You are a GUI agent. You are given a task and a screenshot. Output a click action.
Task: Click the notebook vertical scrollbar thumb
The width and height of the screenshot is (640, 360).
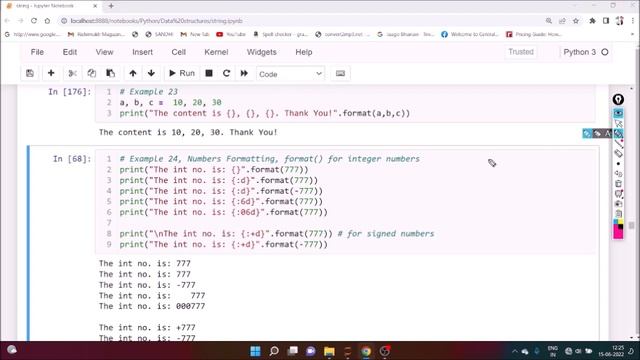pos(632,225)
